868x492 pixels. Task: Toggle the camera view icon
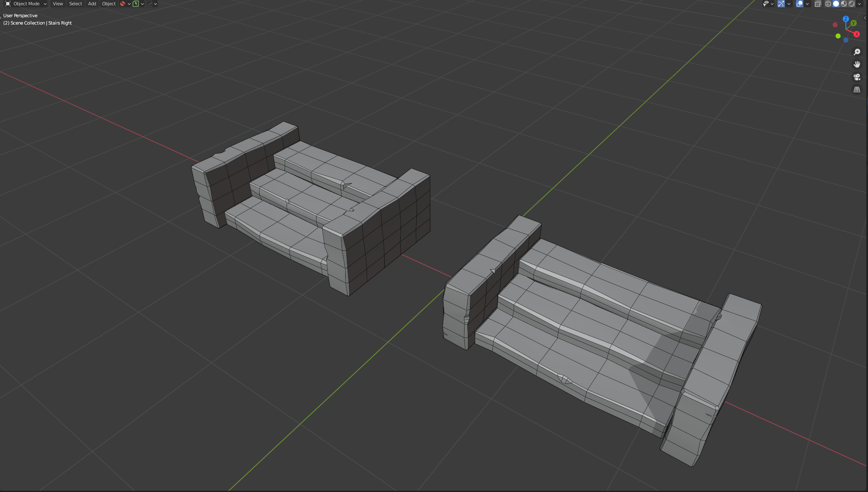tap(857, 77)
